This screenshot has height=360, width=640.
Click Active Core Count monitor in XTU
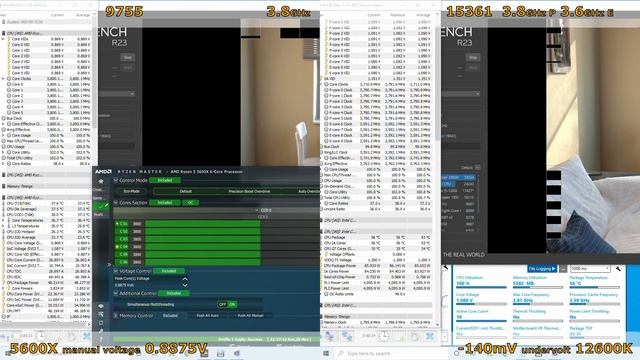[481, 316]
